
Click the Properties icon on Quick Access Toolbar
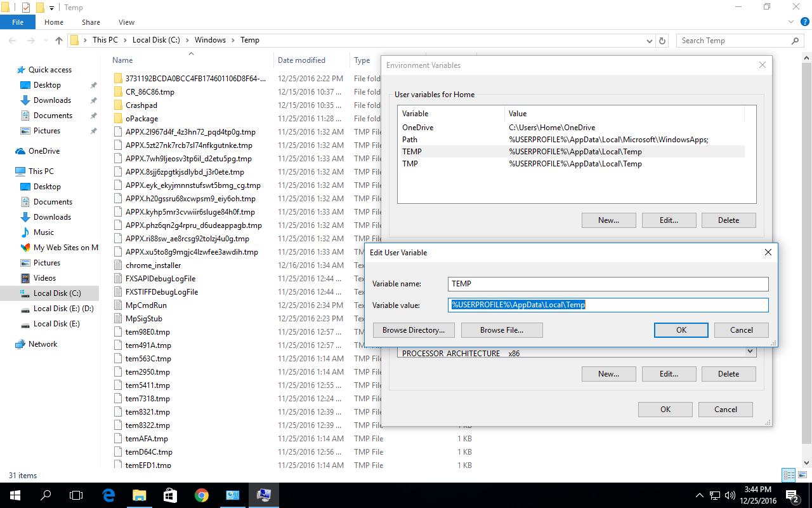tap(27, 7)
